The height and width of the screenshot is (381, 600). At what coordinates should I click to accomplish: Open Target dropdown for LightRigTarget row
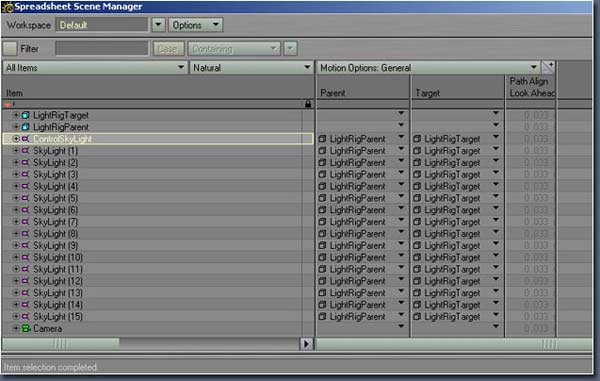496,113
